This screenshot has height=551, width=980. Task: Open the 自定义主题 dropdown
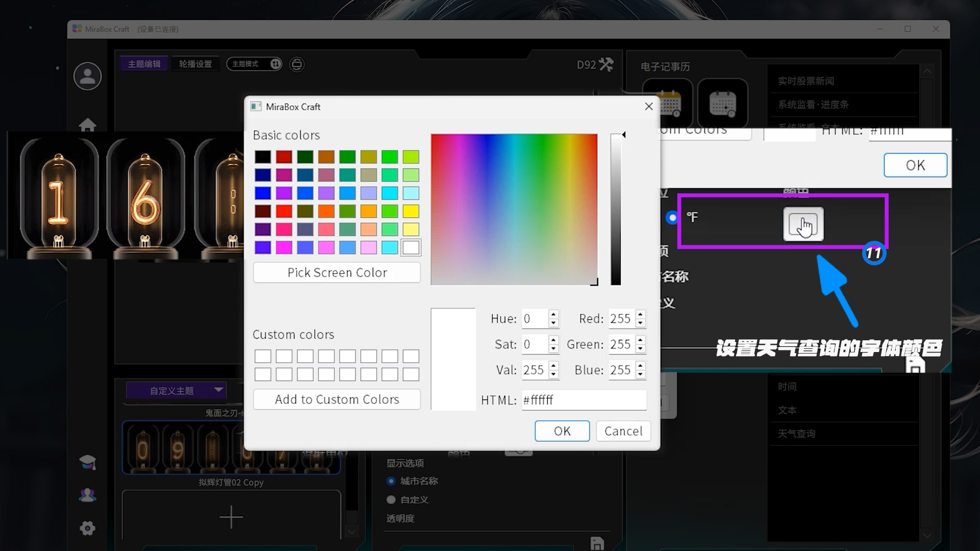176,390
